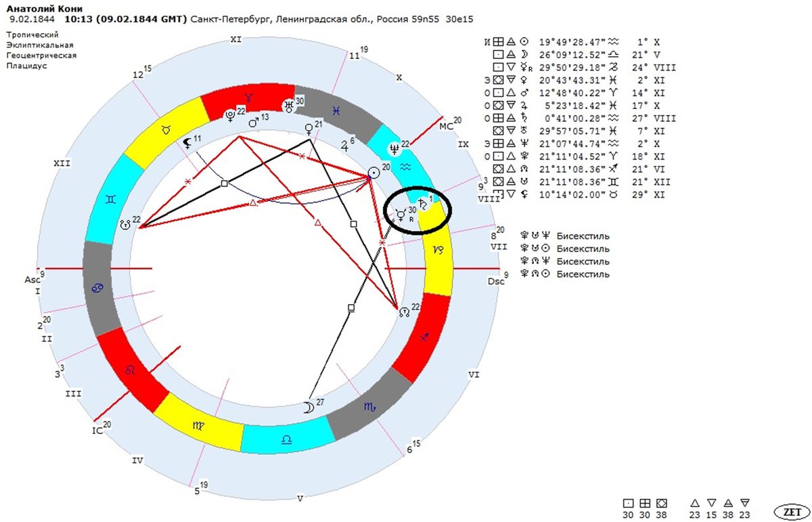Select the IC label on the wheel

[96, 430]
